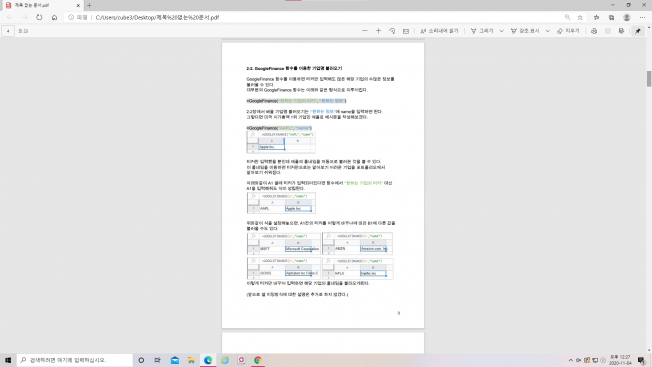
Task: Select the Erase (지우기) tool
Action: [568, 31]
